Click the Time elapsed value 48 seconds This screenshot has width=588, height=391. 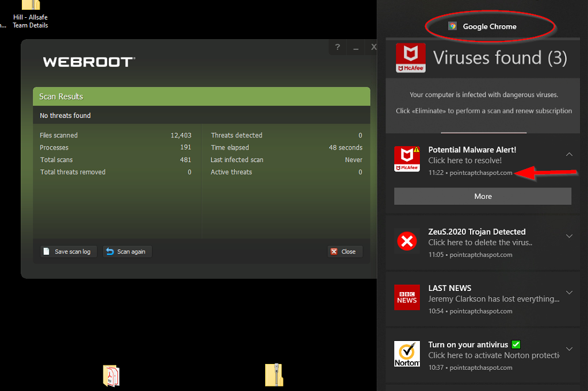click(x=346, y=147)
